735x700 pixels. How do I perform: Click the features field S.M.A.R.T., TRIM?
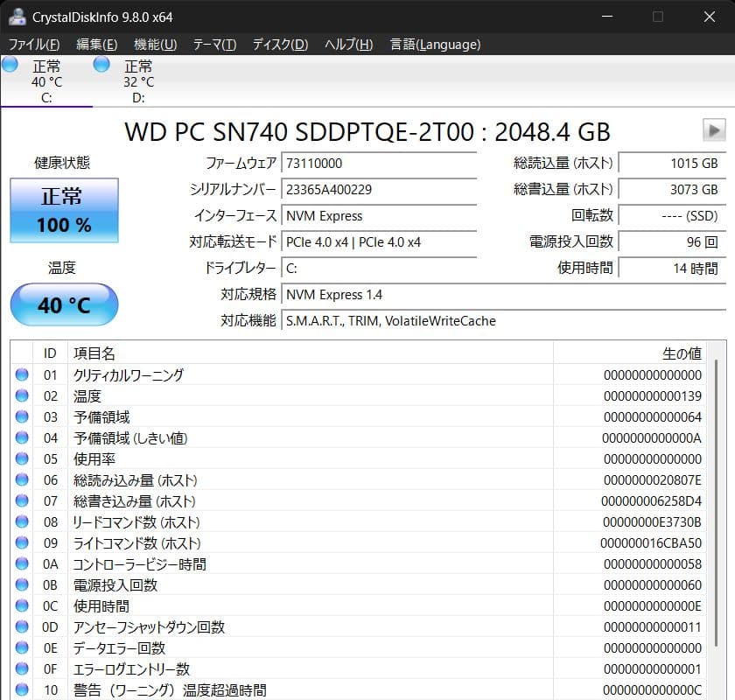503,321
